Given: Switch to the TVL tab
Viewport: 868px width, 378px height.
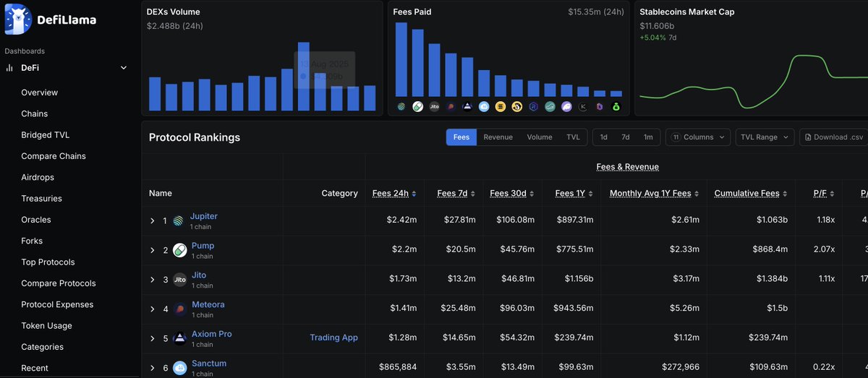Looking at the screenshot, I should click(x=573, y=137).
